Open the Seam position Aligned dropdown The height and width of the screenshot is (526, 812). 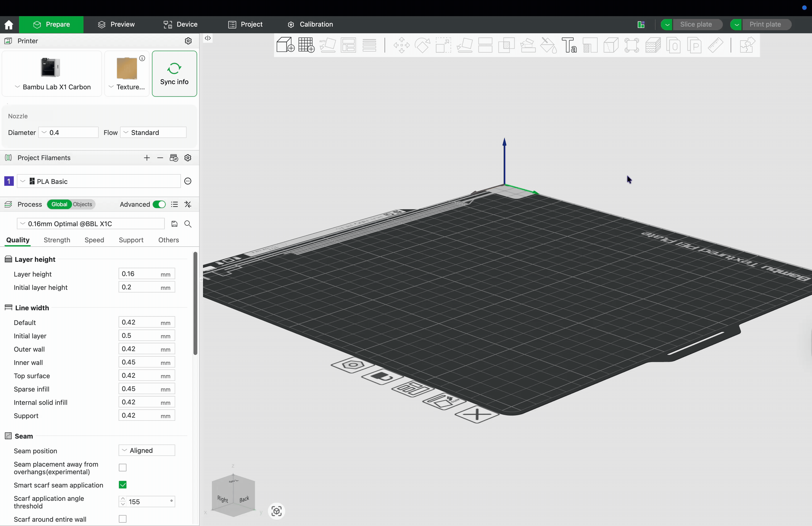point(147,450)
